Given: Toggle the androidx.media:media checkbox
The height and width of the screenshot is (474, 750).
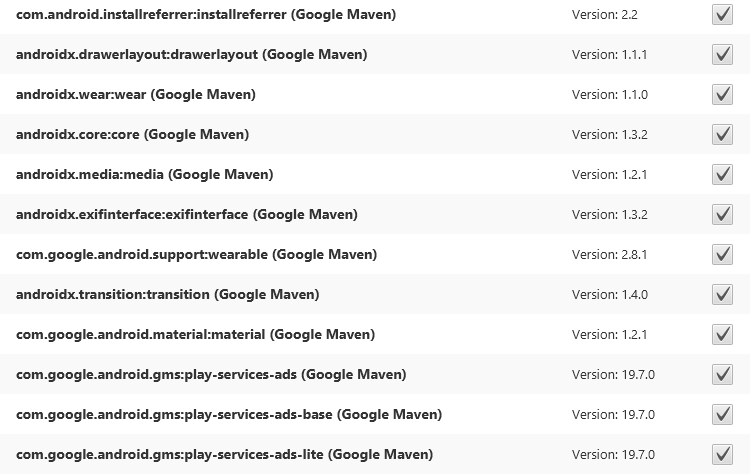Looking at the screenshot, I should [x=722, y=175].
